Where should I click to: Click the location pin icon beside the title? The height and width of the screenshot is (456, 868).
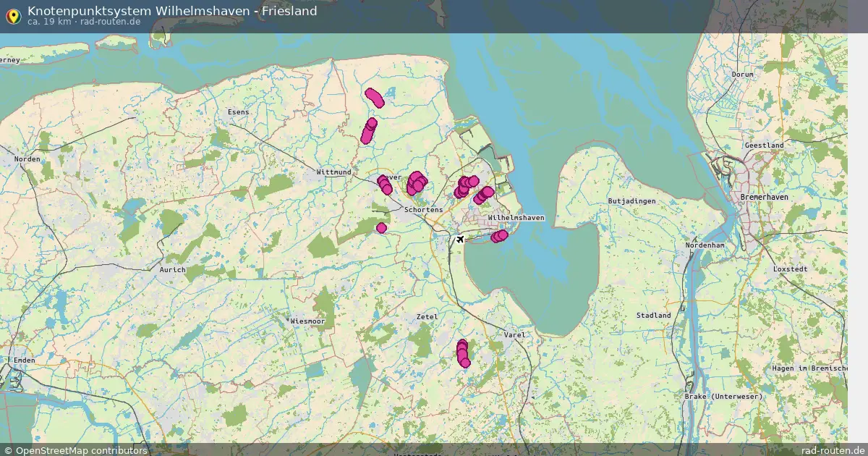click(12, 16)
